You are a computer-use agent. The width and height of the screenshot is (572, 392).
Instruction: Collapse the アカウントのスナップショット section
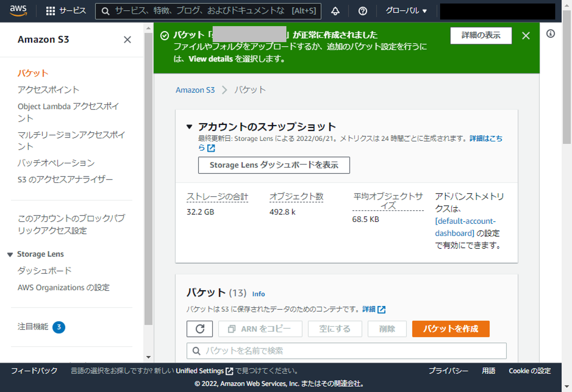[190, 127]
